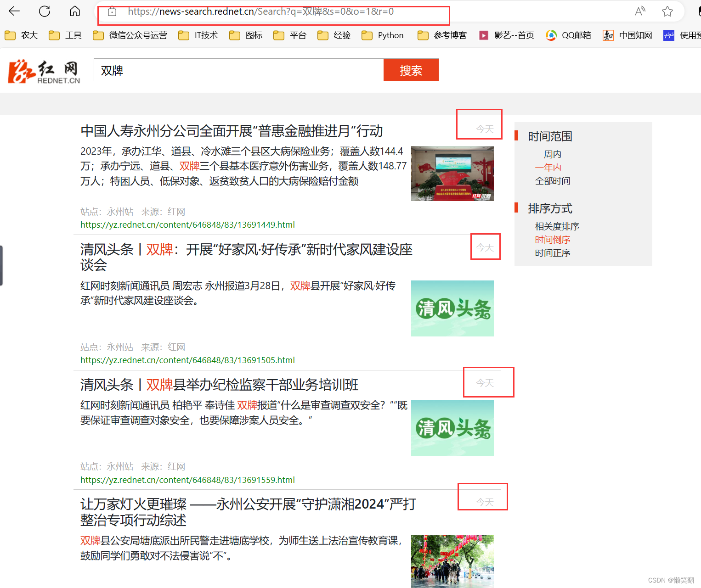The width and height of the screenshot is (701, 588).
Task: Click summary text 红网时刻新闻通讯员 柏艳平
Action: 244,413
